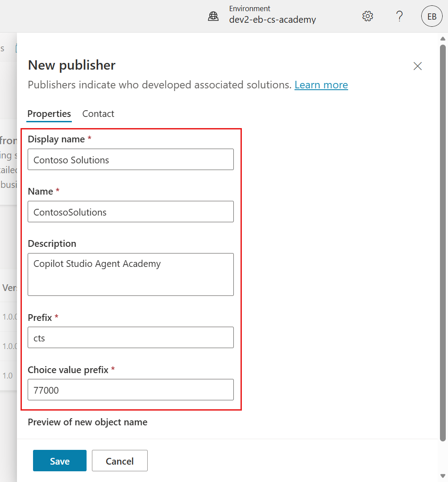Open the EB account avatar menu
The image size is (448, 482).
point(431,17)
